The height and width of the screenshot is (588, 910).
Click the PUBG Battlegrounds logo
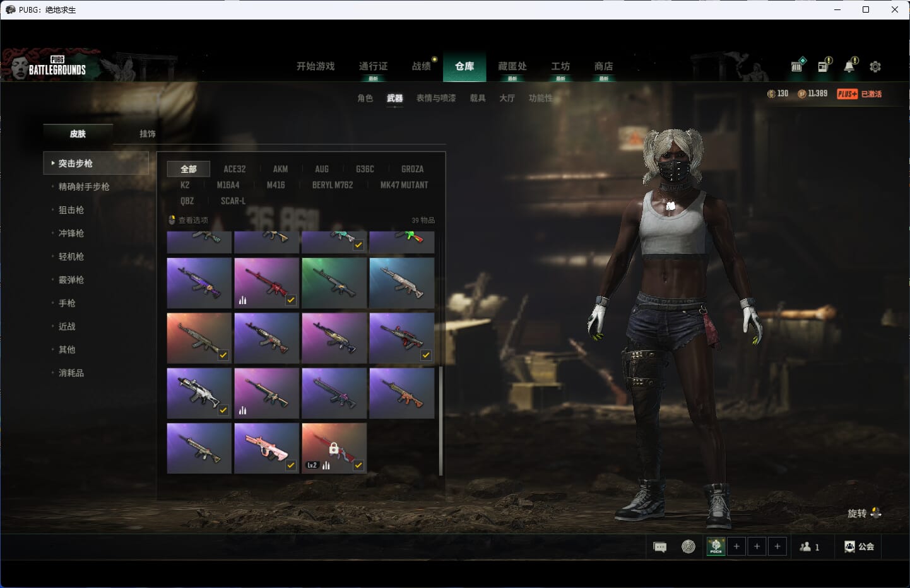coord(57,67)
